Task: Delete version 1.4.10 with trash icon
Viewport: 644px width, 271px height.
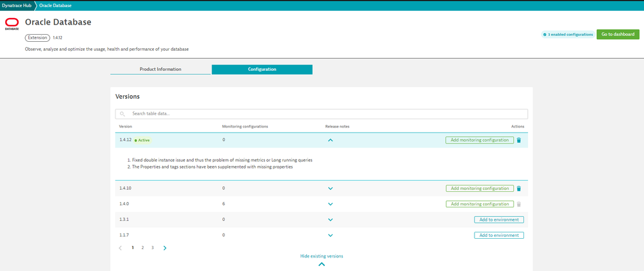Action: [x=519, y=189]
